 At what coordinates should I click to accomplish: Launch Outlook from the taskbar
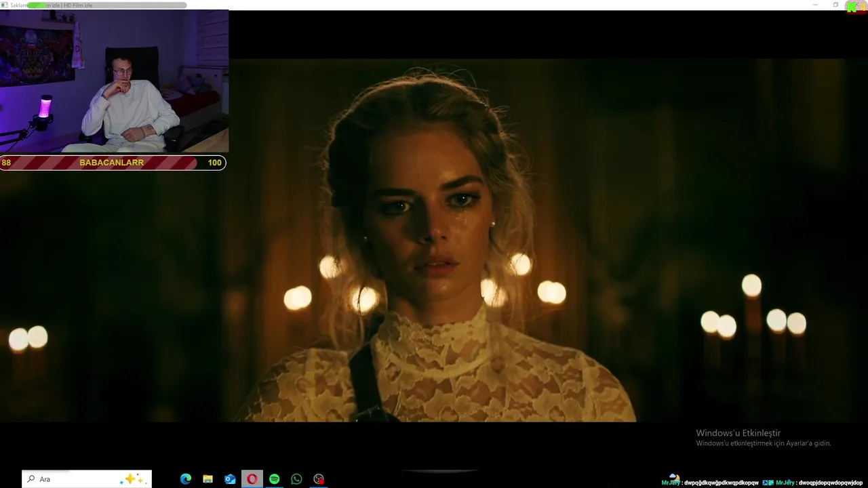230,479
